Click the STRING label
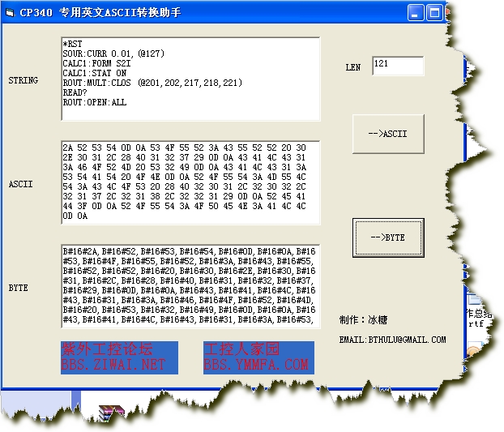504x432 pixels. click(x=23, y=80)
